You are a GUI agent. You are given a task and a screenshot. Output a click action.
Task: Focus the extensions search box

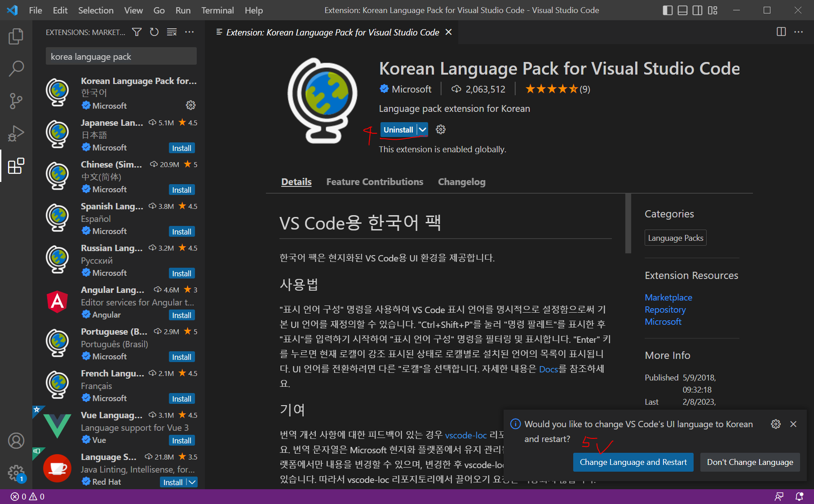[x=121, y=57]
